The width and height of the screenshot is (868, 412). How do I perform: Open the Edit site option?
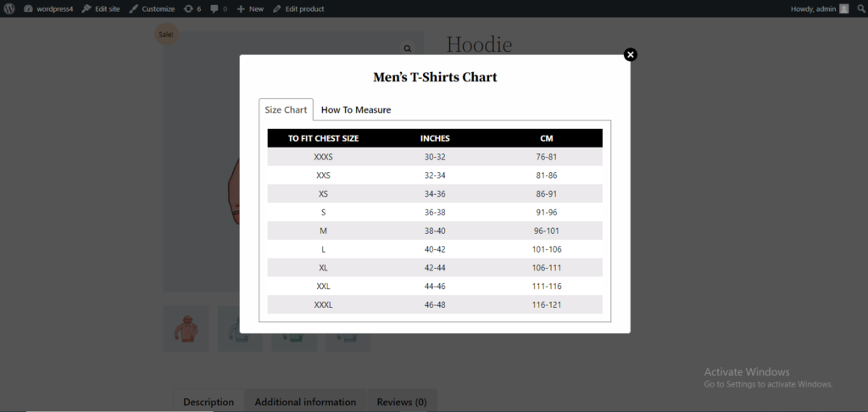coord(102,8)
